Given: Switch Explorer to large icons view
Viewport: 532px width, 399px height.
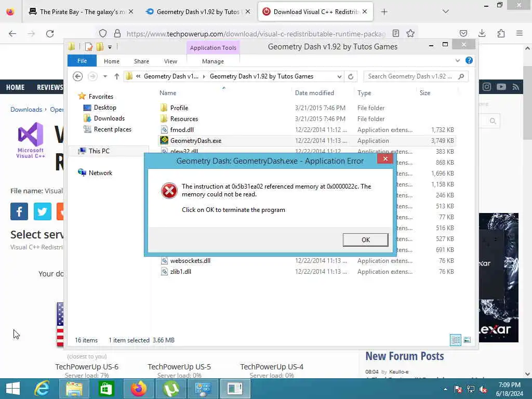Looking at the screenshot, I should point(467,340).
